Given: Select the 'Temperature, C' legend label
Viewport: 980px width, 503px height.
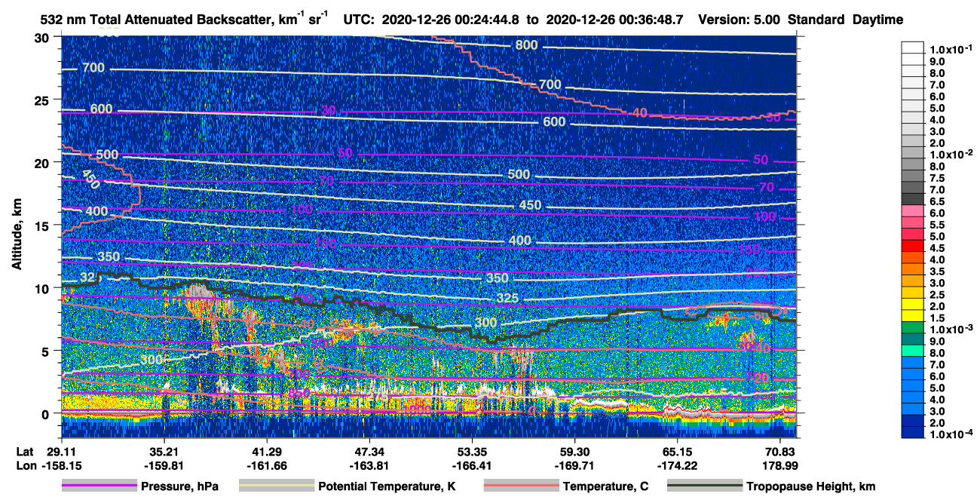Looking at the screenshot, I should point(605,487).
